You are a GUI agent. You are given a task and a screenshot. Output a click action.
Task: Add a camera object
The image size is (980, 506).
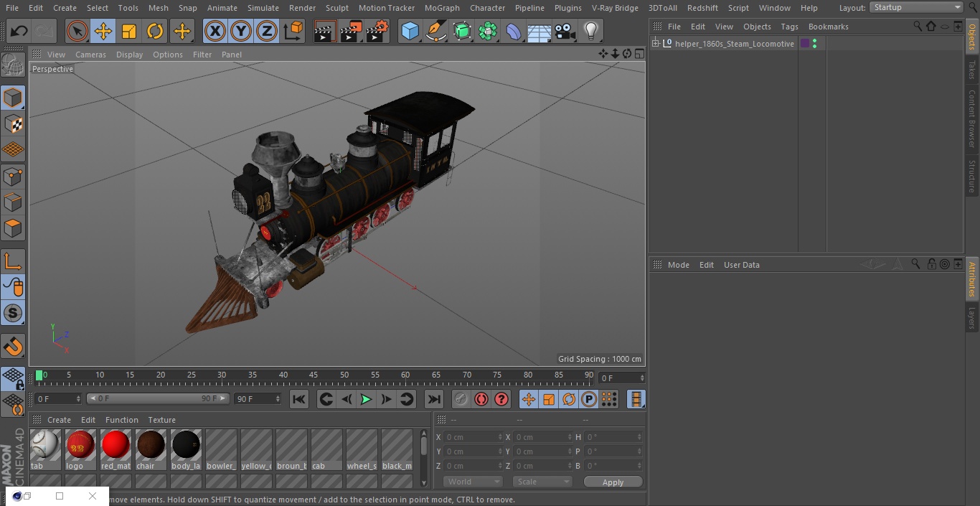pos(565,31)
